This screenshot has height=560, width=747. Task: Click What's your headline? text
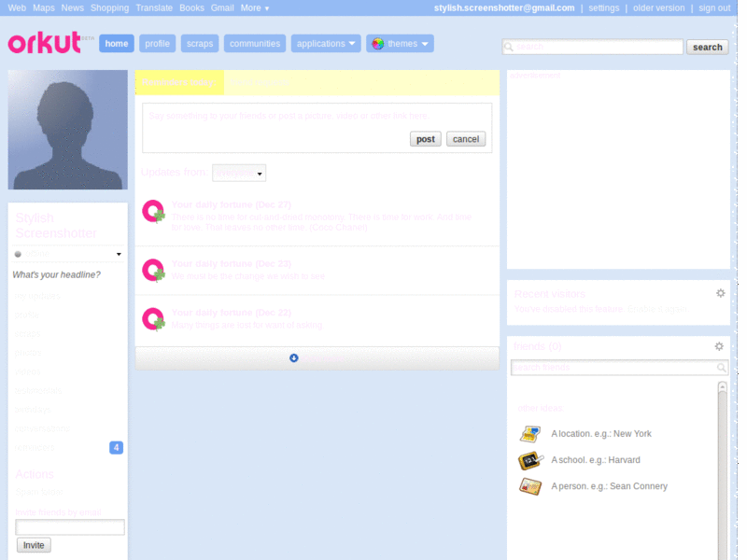56,274
